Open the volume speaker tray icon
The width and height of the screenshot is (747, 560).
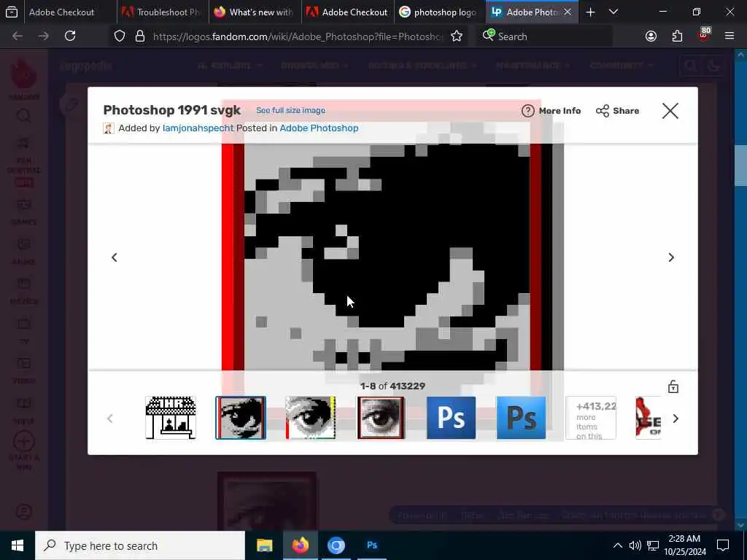[635, 545]
